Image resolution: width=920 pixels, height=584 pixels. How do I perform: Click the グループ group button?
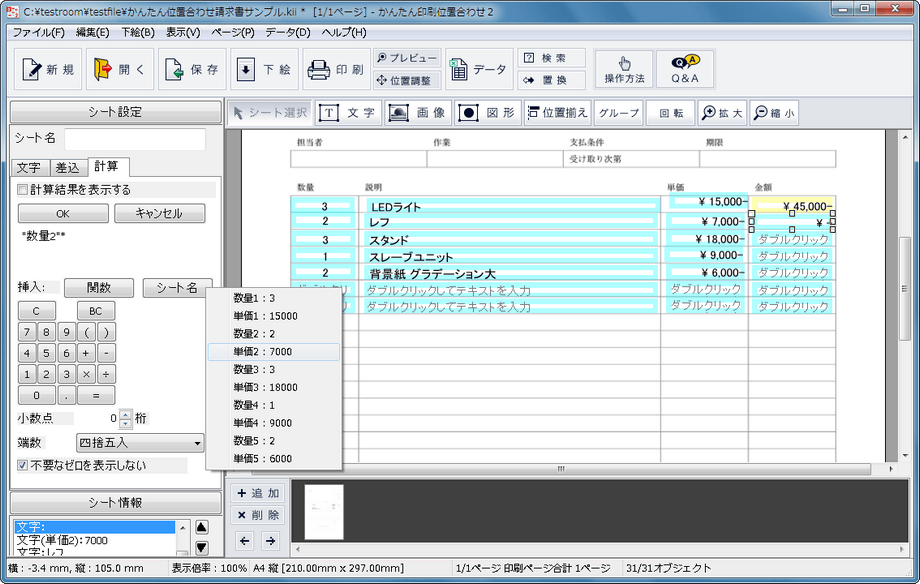(x=618, y=113)
